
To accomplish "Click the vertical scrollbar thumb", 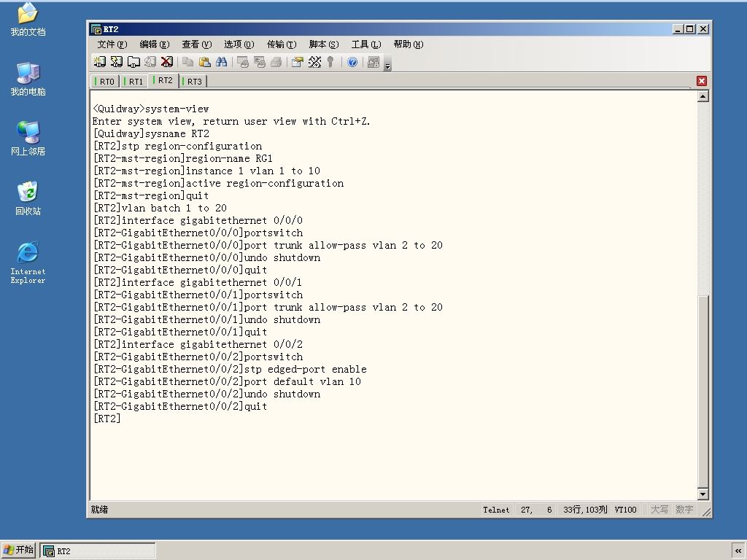I will (703, 391).
